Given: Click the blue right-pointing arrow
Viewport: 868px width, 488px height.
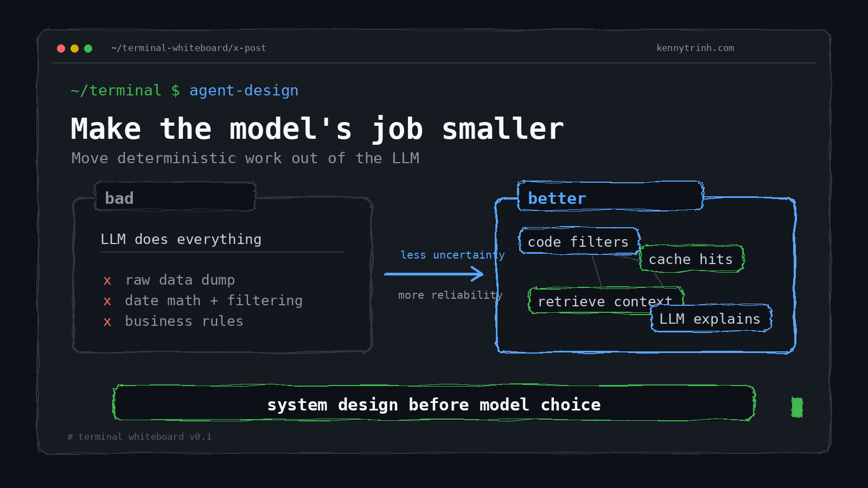Looking at the screenshot, I should (x=434, y=274).
